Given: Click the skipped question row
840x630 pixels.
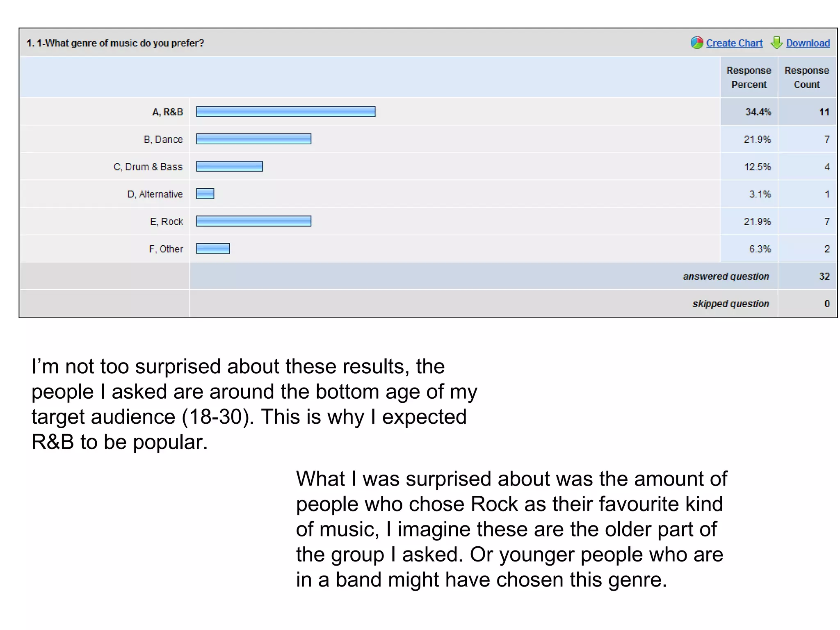Looking at the screenshot, I should tap(428, 304).
